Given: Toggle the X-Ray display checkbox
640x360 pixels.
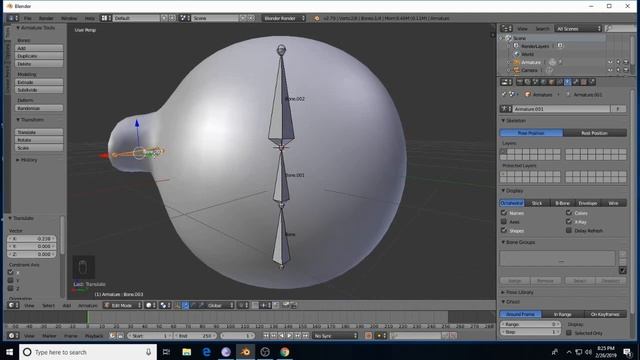Looking at the screenshot, I should (569, 222).
